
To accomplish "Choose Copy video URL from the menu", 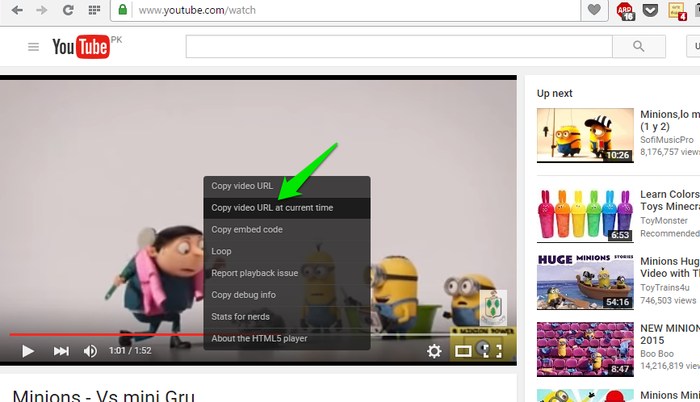I will pyautogui.click(x=242, y=186).
